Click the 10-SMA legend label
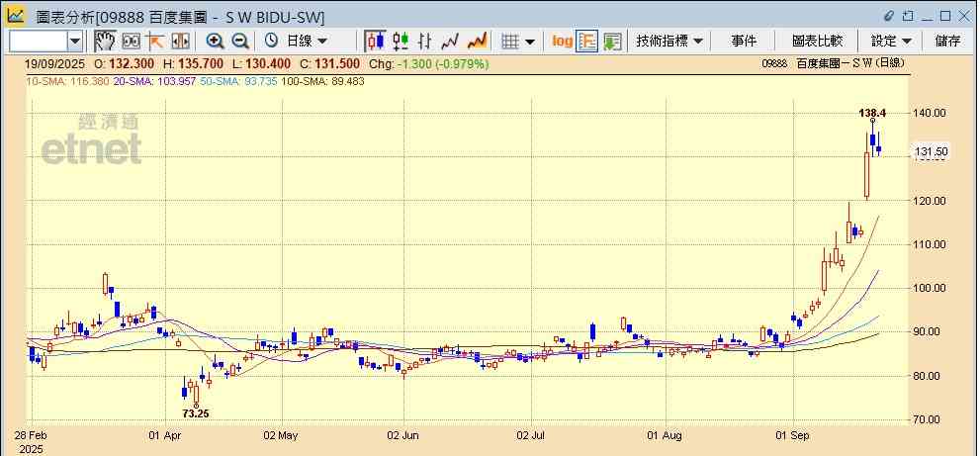This screenshot has height=456, width=980. click(x=67, y=81)
